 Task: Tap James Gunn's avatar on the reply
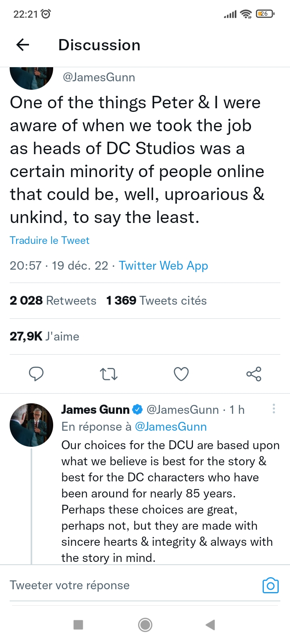[x=31, y=425]
